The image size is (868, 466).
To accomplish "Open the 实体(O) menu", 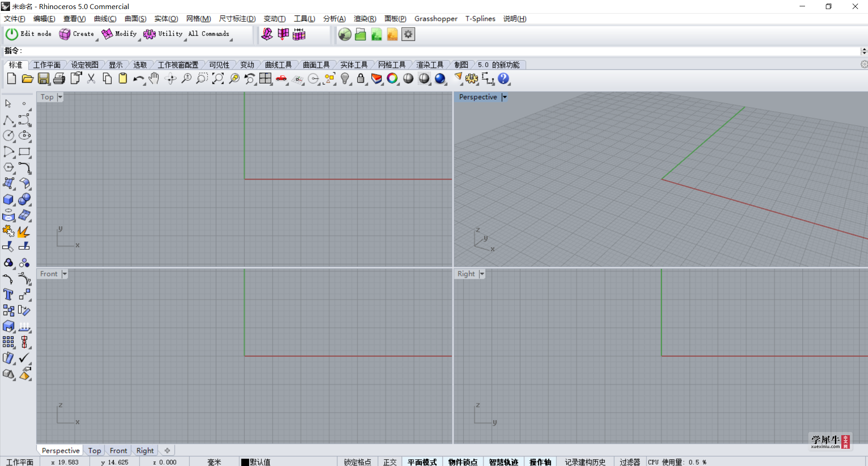I will click(x=166, y=19).
